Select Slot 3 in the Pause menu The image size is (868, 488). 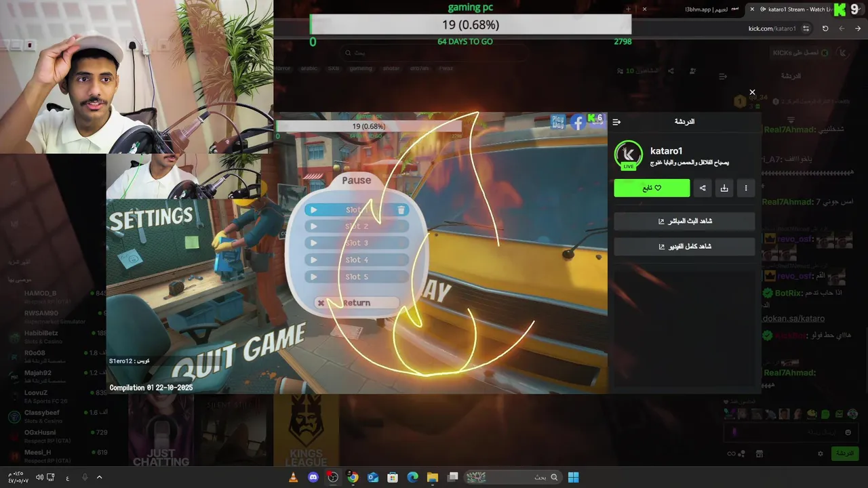[x=357, y=243]
